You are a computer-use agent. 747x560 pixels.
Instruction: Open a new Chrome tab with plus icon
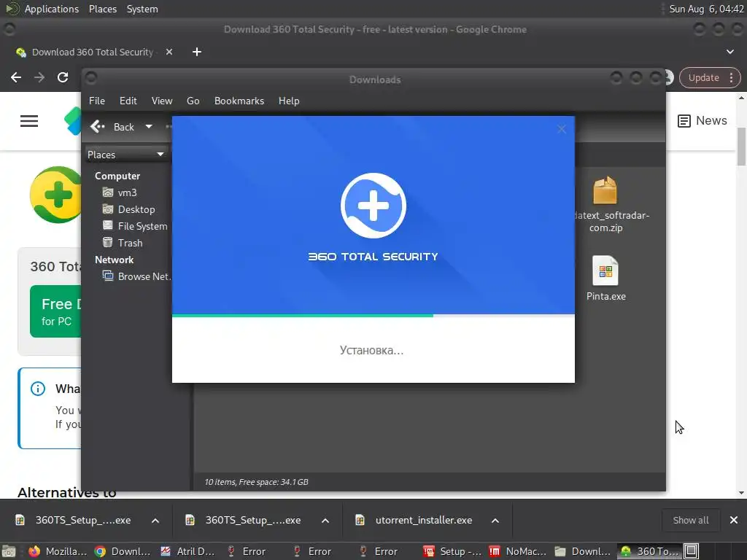197,52
